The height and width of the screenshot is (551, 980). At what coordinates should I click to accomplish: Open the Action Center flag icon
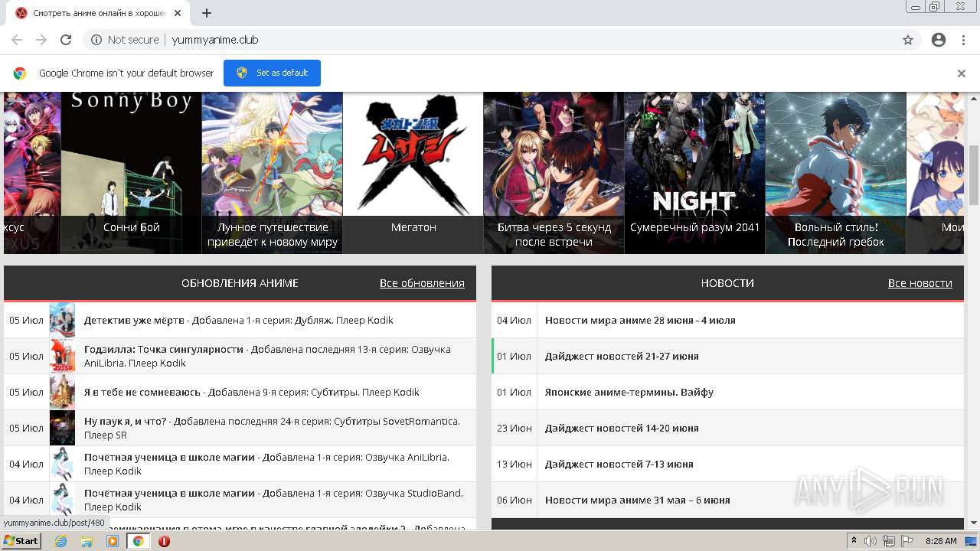907,541
